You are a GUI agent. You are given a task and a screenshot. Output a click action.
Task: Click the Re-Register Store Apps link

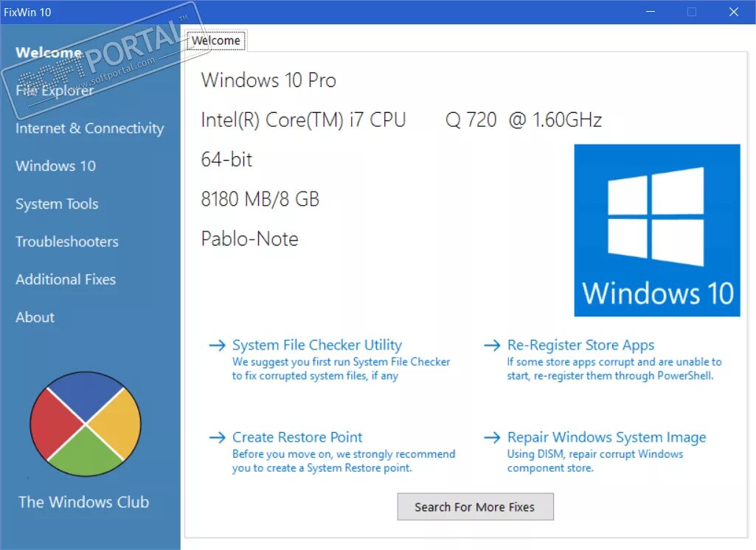tap(580, 344)
